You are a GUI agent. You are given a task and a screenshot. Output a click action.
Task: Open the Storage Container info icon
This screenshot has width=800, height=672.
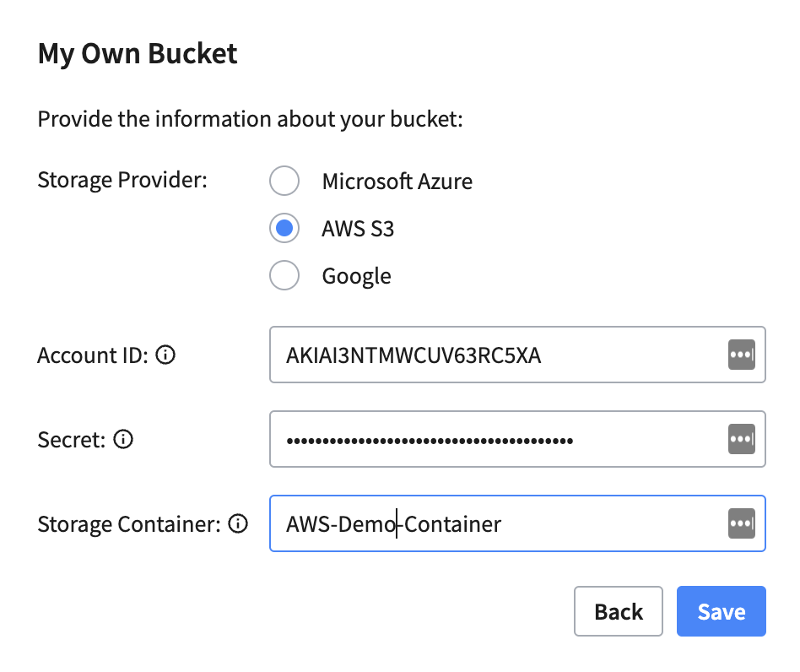click(239, 524)
